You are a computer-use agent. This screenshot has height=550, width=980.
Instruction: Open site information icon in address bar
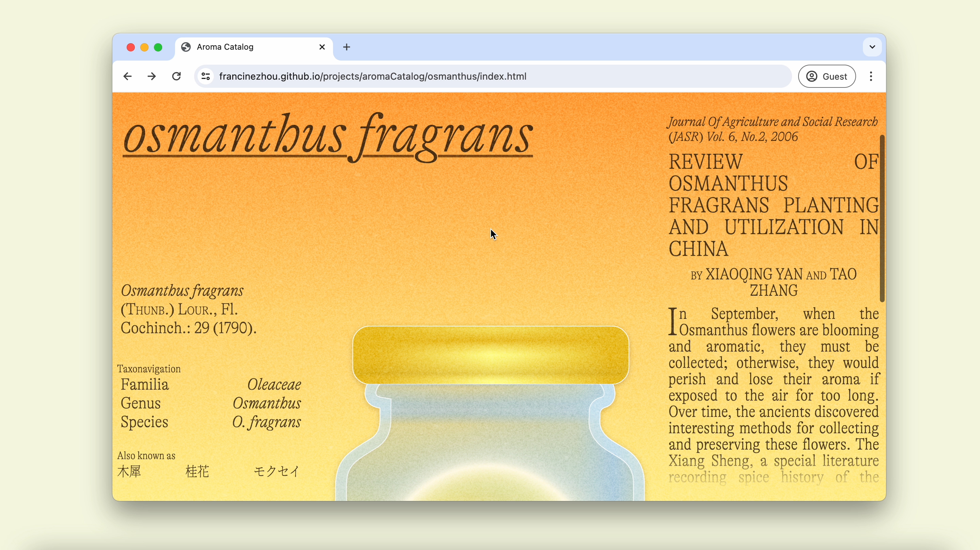point(206,77)
